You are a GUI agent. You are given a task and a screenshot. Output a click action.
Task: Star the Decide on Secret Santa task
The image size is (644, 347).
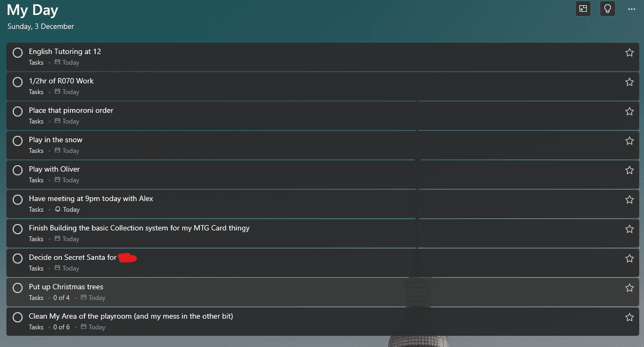[x=629, y=258]
